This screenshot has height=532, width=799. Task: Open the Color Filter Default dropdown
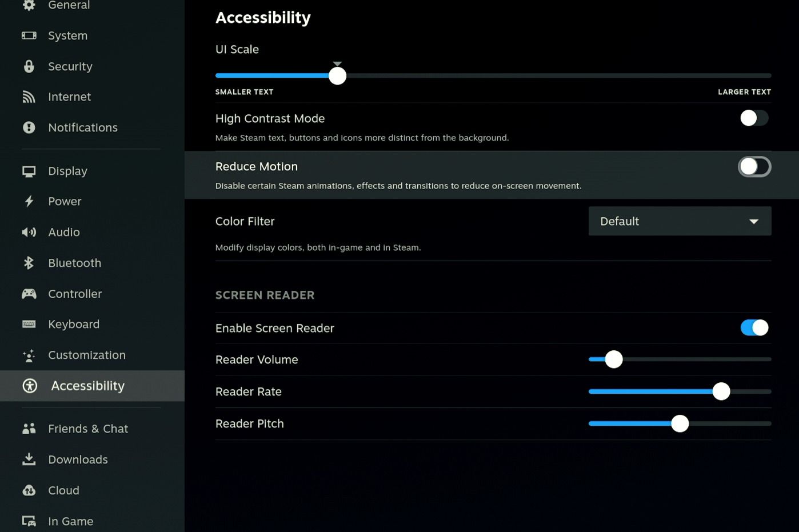(x=679, y=221)
